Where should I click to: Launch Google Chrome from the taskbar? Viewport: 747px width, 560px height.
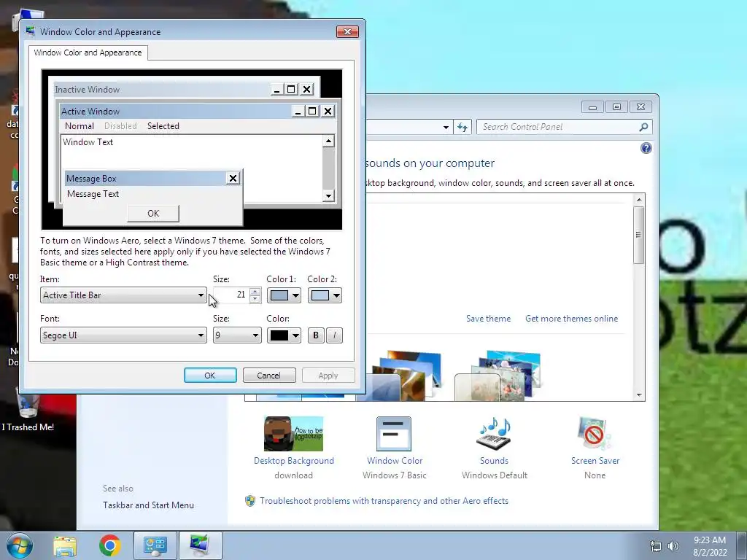tap(110, 545)
